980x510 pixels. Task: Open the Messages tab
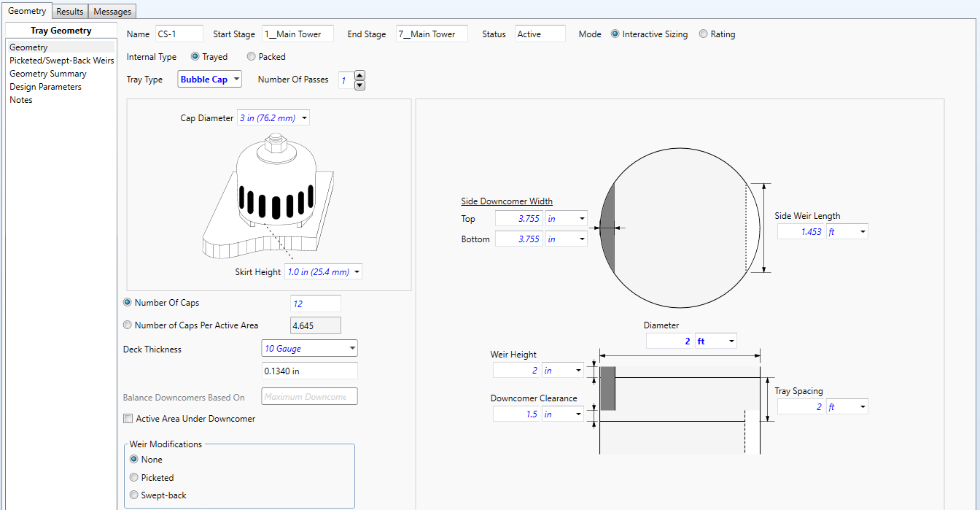coord(112,11)
